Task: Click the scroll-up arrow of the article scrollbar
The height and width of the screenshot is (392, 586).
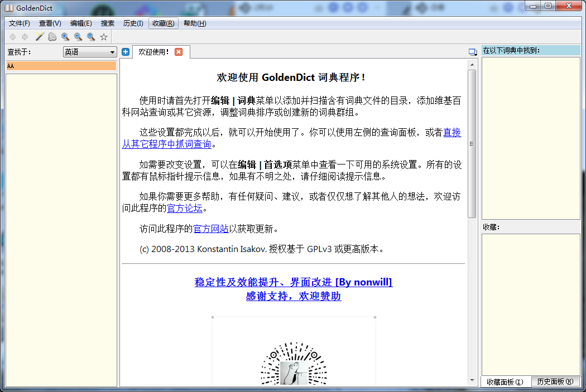Action: click(x=472, y=65)
